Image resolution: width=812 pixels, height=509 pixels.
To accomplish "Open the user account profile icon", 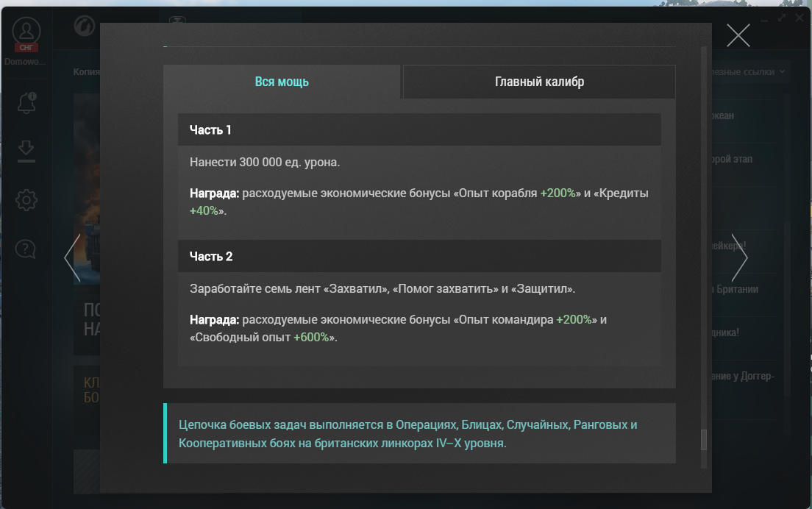I will click(26, 30).
